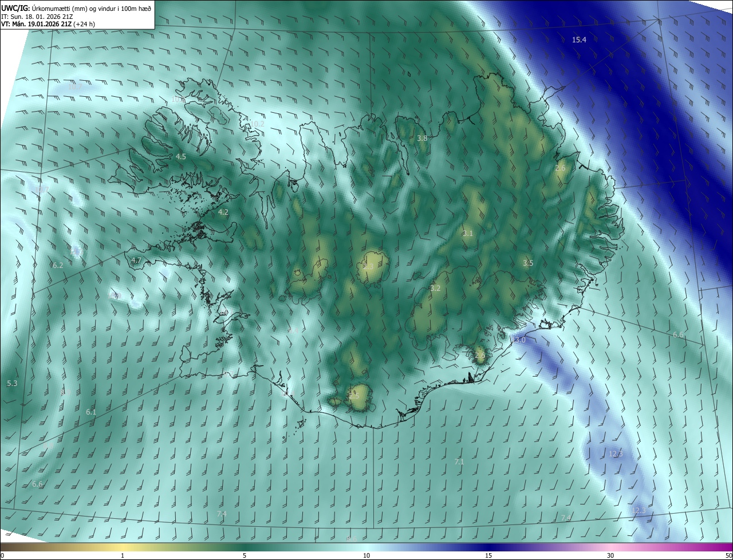
Task: Click the 50 tick on the color scale
Action: click(728, 555)
